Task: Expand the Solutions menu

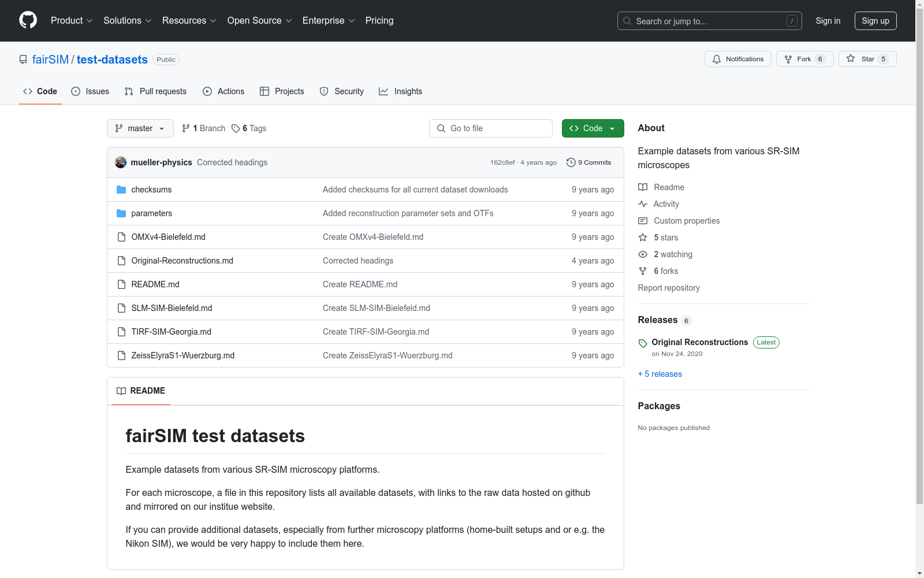Action: click(x=128, y=21)
